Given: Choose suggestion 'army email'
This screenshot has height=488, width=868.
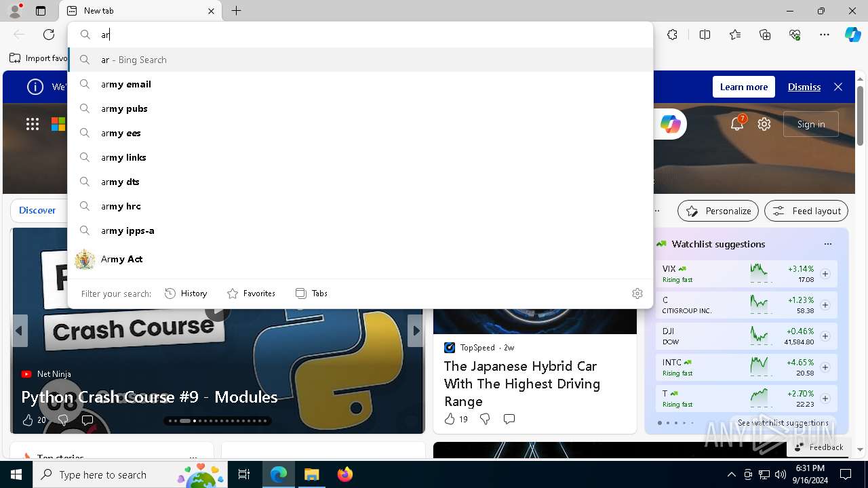Looking at the screenshot, I should coord(361,84).
